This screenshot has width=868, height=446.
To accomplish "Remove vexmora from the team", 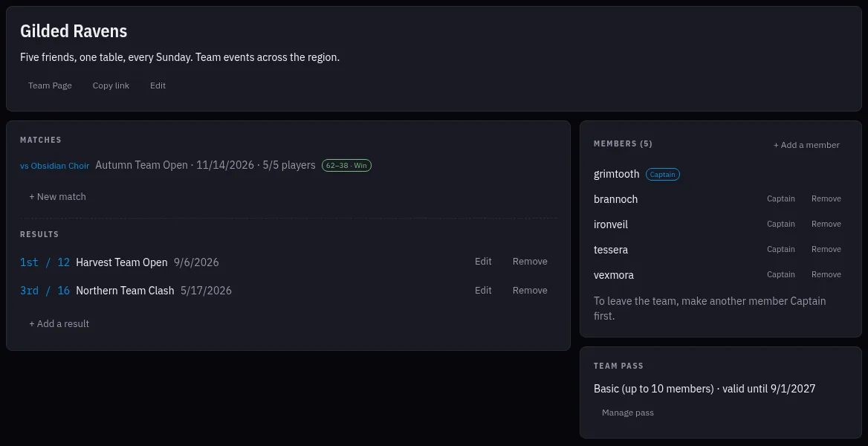I will 826,275.
